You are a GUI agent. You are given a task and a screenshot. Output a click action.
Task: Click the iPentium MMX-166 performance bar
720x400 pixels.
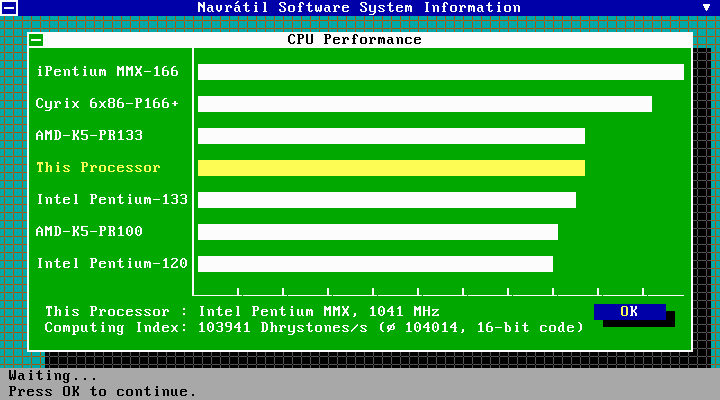(x=441, y=72)
